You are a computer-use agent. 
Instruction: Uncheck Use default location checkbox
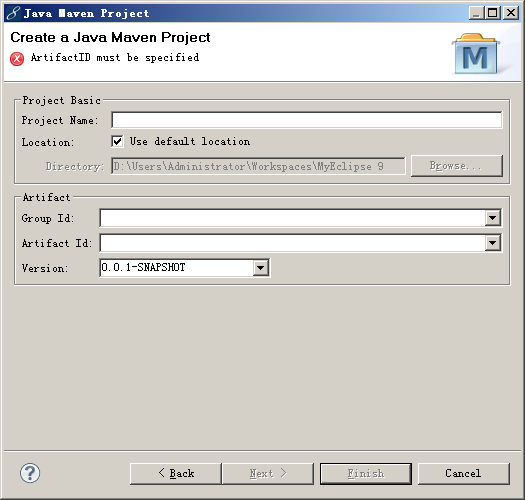click(x=117, y=141)
